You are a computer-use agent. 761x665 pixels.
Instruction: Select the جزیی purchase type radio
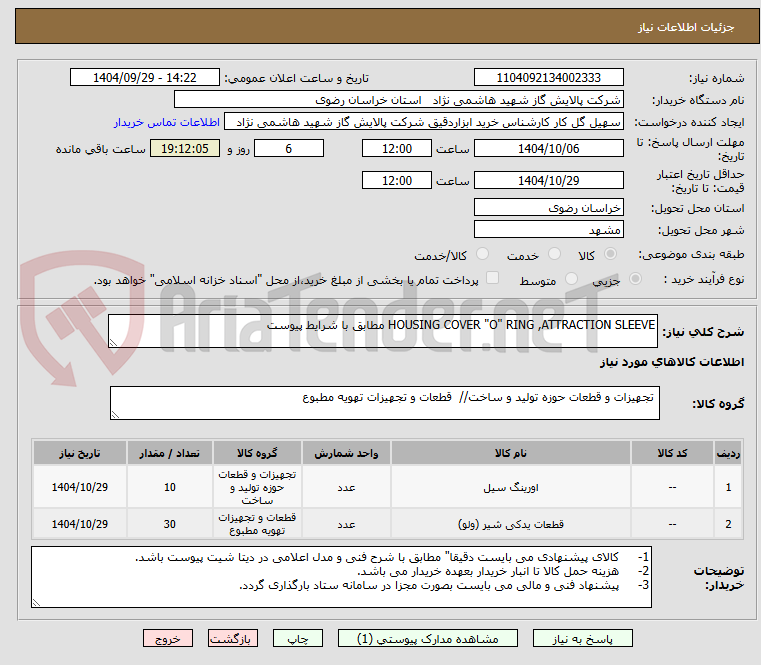click(635, 279)
